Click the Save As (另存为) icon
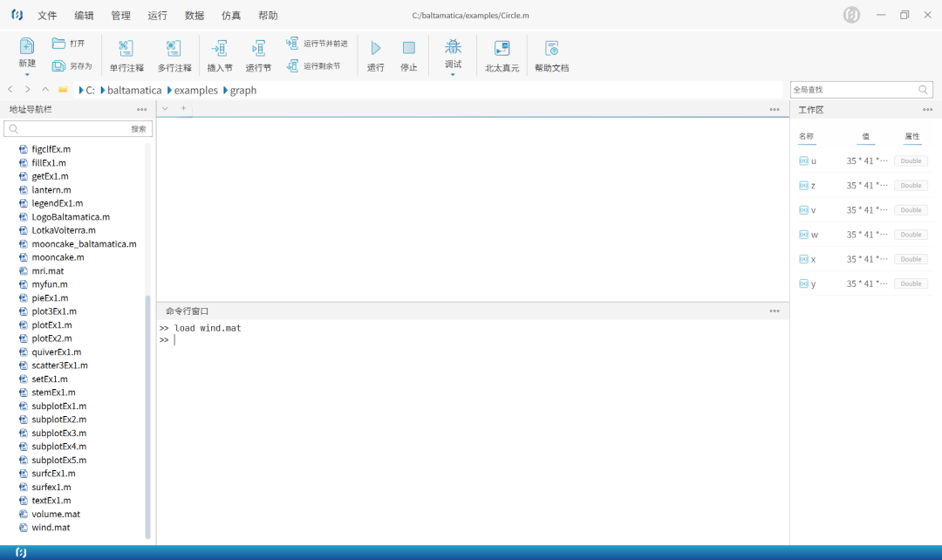Screen dimensions: 942x560 tap(58, 66)
